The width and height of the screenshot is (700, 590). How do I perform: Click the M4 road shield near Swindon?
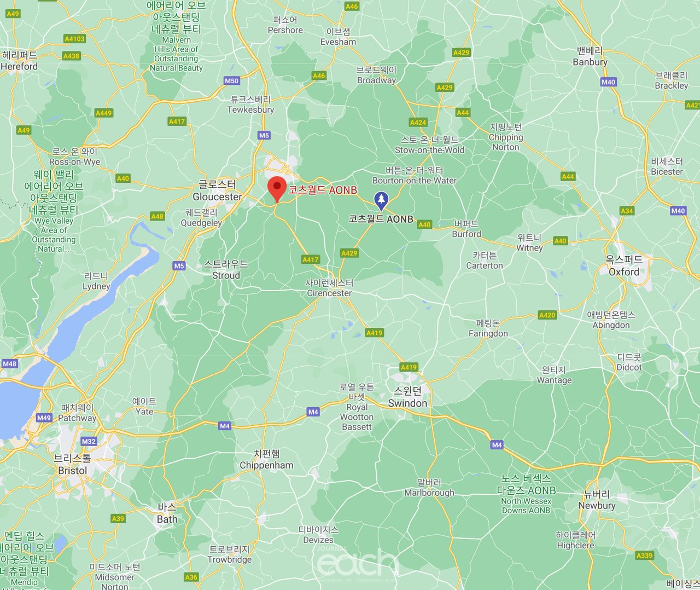point(497,445)
